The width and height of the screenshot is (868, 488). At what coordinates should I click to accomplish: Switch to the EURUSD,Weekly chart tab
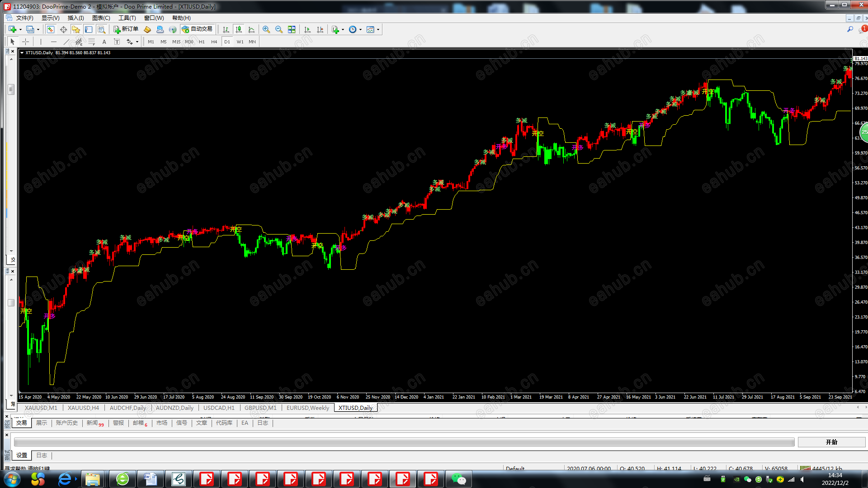tap(307, 408)
